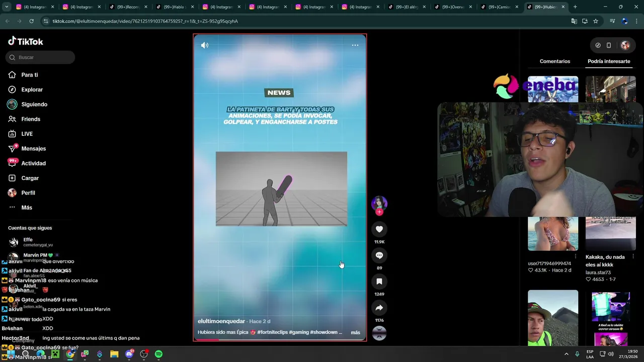The width and height of the screenshot is (644, 362).
Task: Mute the video with the speaker icon
Action: coord(205,45)
